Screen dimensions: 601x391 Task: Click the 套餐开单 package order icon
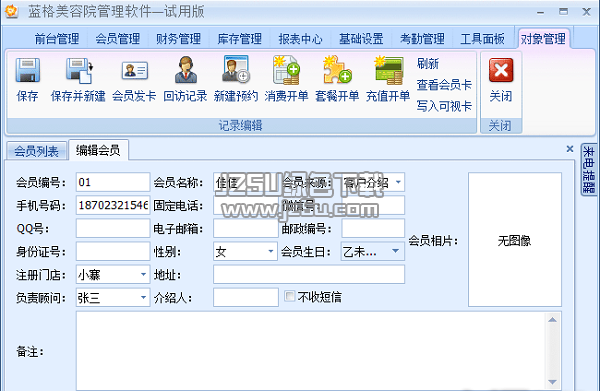click(337, 69)
